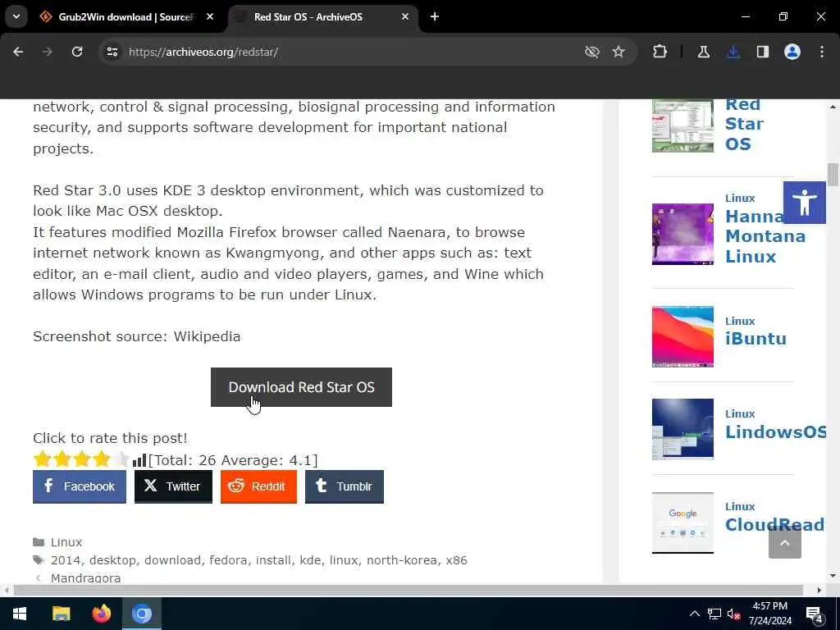Go back to previous page
Image resolution: width=840 pixels, height=630 pixels.
18,52
